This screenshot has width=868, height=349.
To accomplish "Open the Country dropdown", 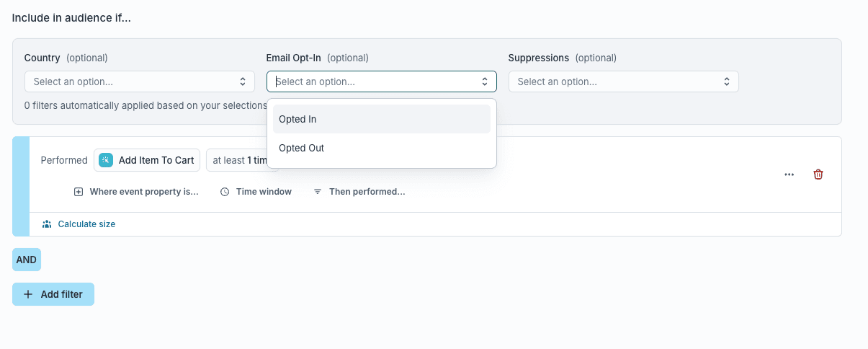I will pyautogui.click(x=139, y=81).
